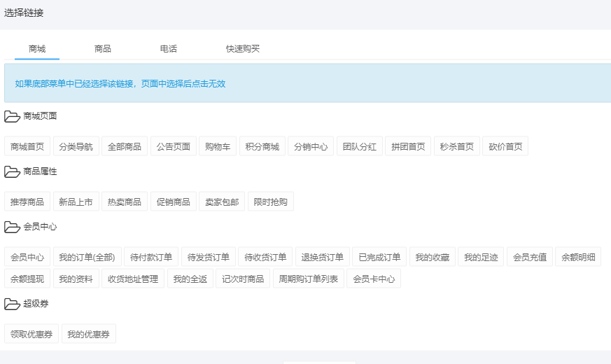Choose the 团队分红 button
The width and height of the screenshot is (611, 364).
360,146
